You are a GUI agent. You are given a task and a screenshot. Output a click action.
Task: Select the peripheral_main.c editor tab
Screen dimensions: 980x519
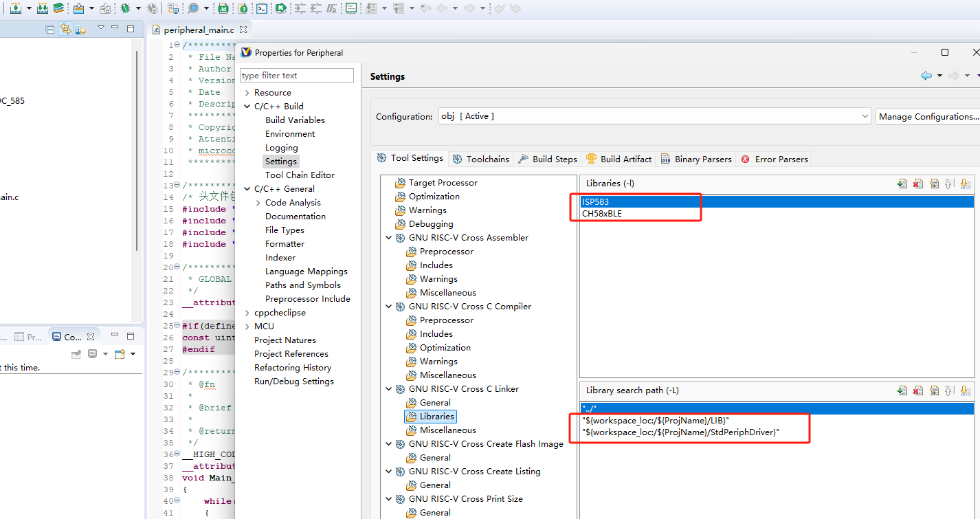coord(199,30)
